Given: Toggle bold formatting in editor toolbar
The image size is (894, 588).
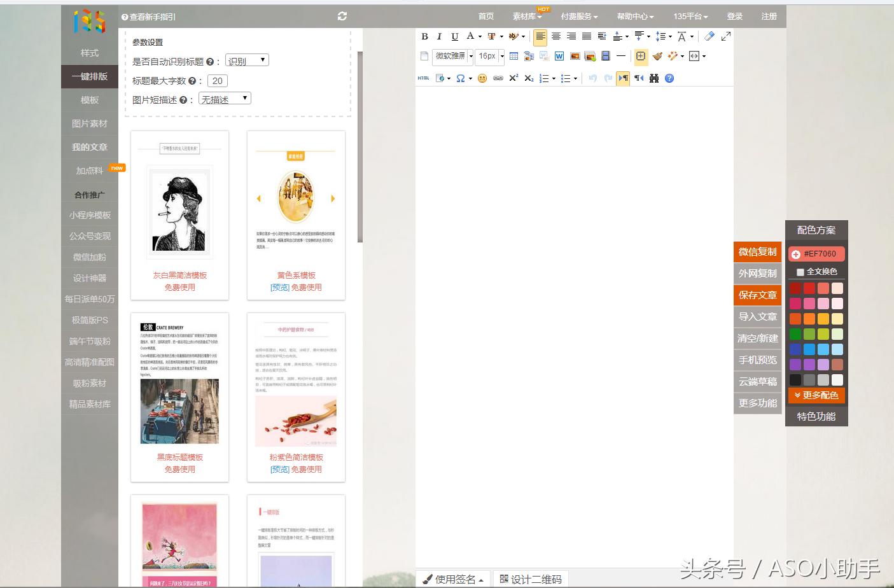Looking at the screenshot, I should click(424, 37).
